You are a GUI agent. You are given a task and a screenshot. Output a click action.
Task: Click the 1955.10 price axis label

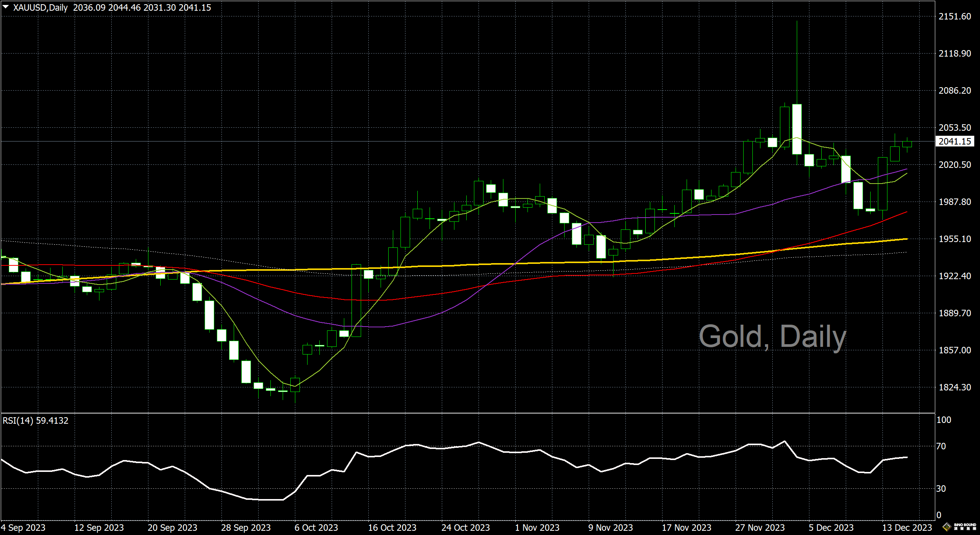pos(955,239)
